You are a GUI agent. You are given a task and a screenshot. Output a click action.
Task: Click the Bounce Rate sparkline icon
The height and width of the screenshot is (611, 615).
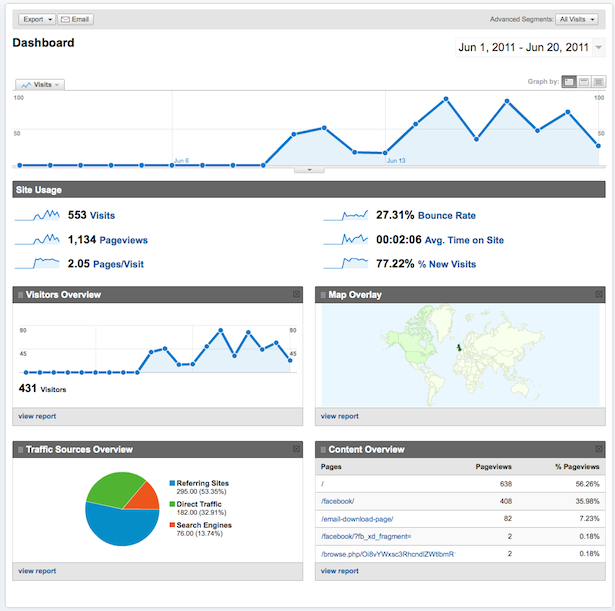point(346,215)
